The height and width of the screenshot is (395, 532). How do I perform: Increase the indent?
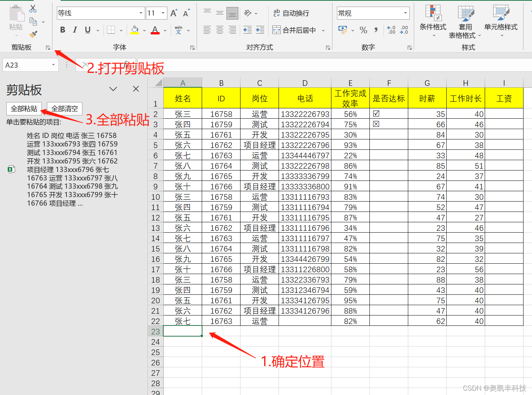(x=260, y=30)
